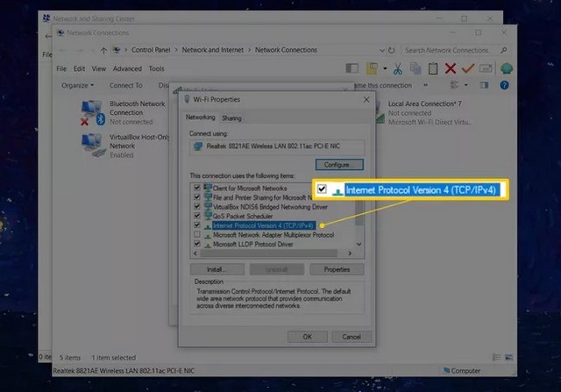Switch to the Sharing tab
561x392 pixels.
tap(231, 118)
